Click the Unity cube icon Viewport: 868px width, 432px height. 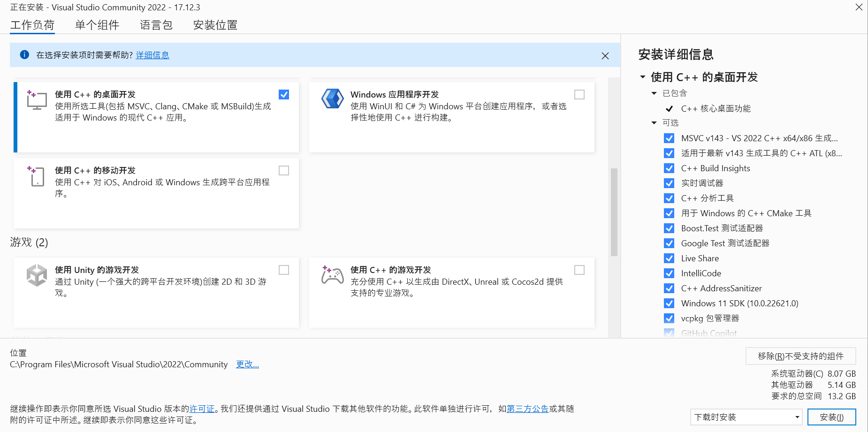coord(37,275)
